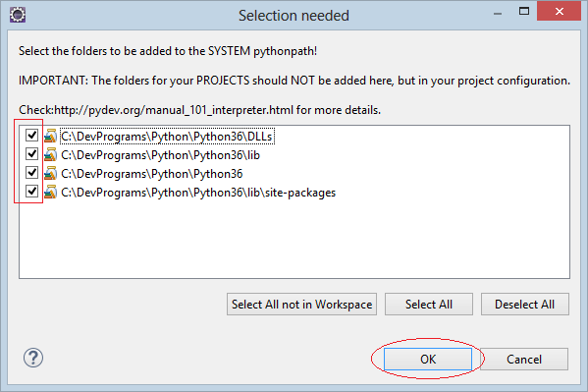This screenshot has height=392, width=588.
Task: Select the DLLs path entry
Action: point(167,137)
